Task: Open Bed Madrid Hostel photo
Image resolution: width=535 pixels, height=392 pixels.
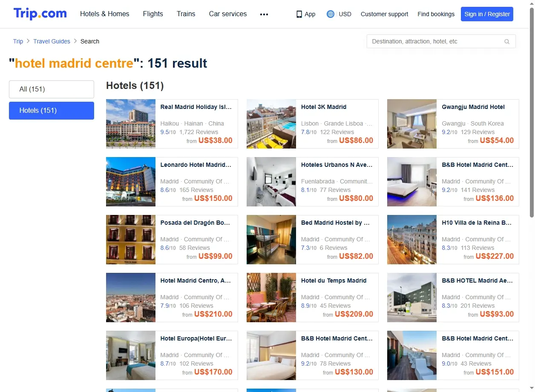Action: (271, 240)
